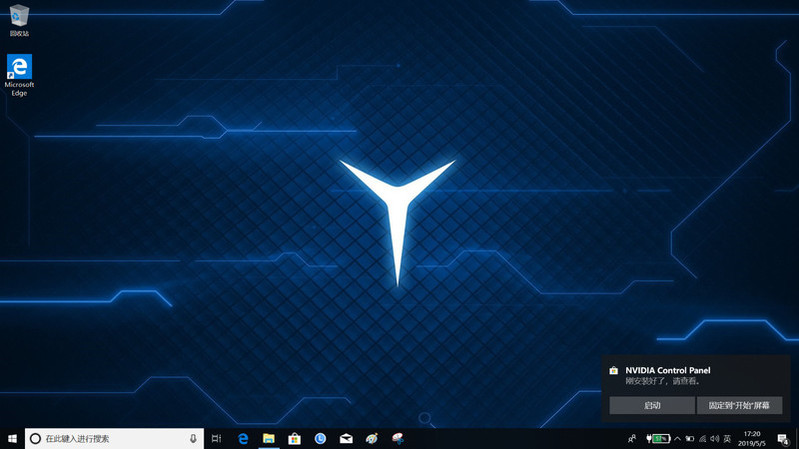This screenshot has height=449, width=799.
Task: Click 固定到"开始"屏幕 in notification
Action: coord(739,405)
